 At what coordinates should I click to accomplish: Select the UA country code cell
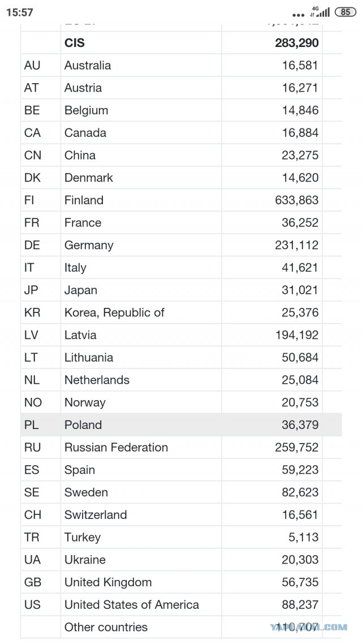coord(41,560)
